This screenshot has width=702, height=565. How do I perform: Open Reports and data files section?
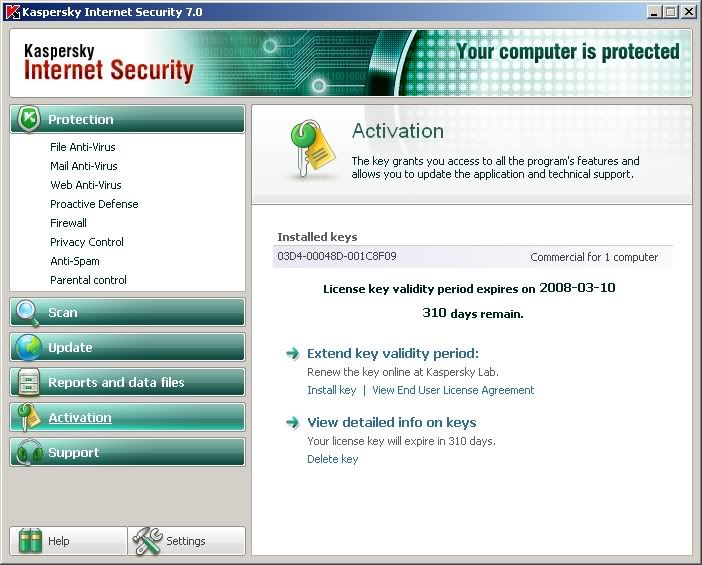(127, 382)
